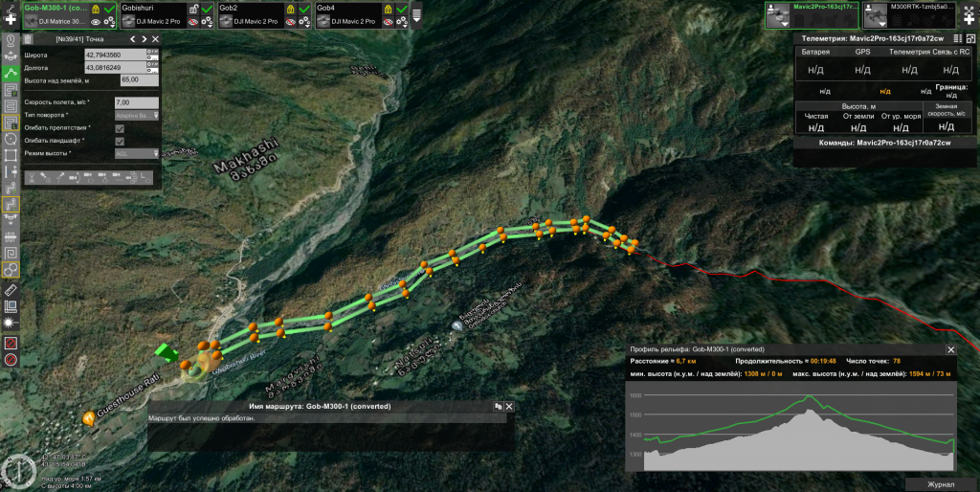Toggle visibility of Gob2 route
980x492 pixels.
pos(289,21)
